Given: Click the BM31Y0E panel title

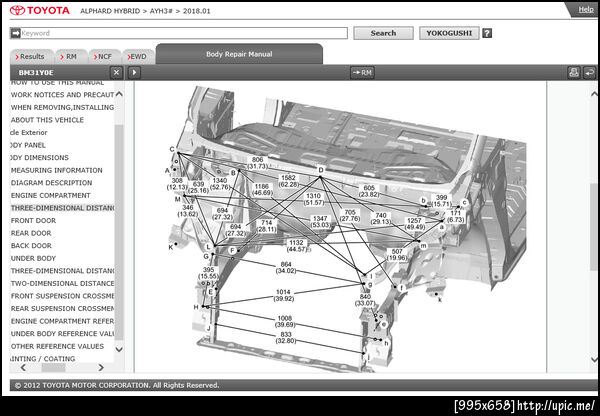Looking at the screenshot, I should 36,72.
